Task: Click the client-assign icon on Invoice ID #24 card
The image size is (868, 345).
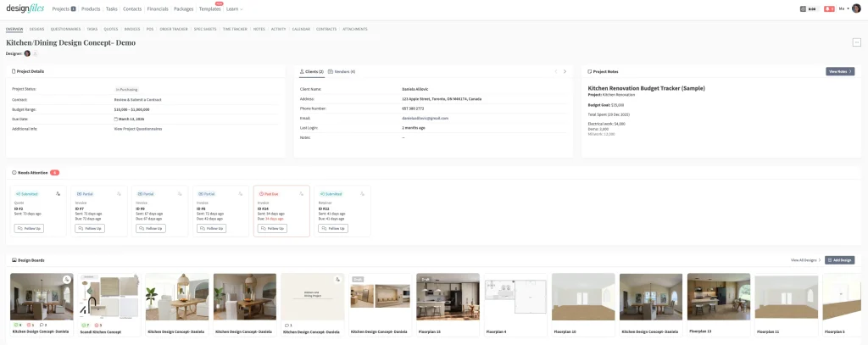Action: click(x=301, y=194)
